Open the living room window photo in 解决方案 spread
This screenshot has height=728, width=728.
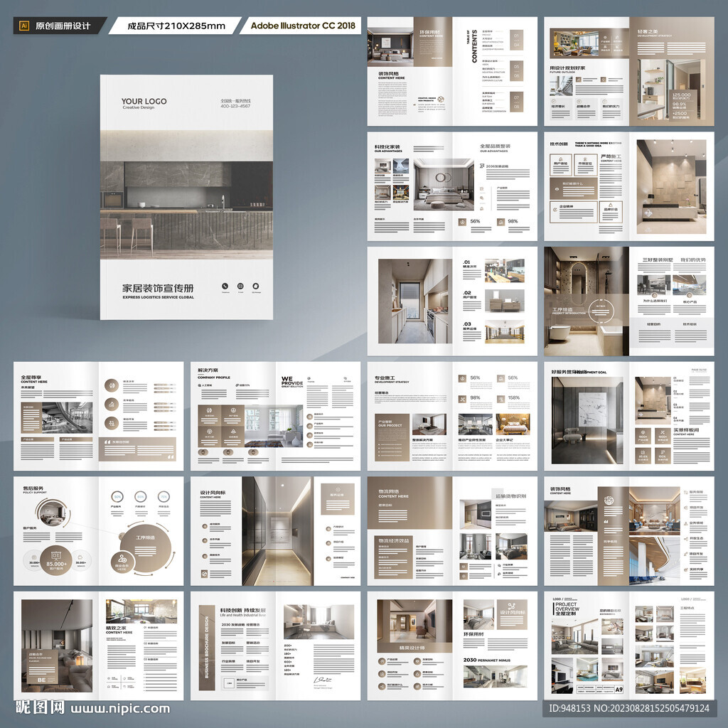[x=274, y=426]
